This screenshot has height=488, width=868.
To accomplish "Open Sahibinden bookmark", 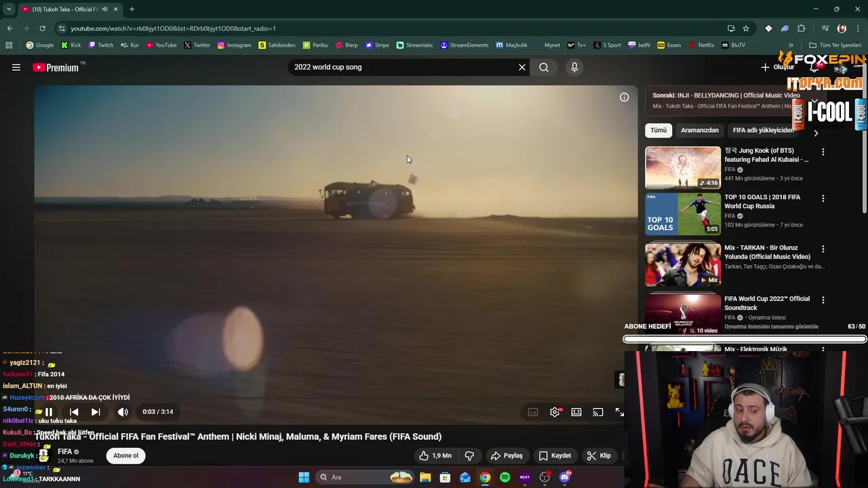I will point(277,45).
